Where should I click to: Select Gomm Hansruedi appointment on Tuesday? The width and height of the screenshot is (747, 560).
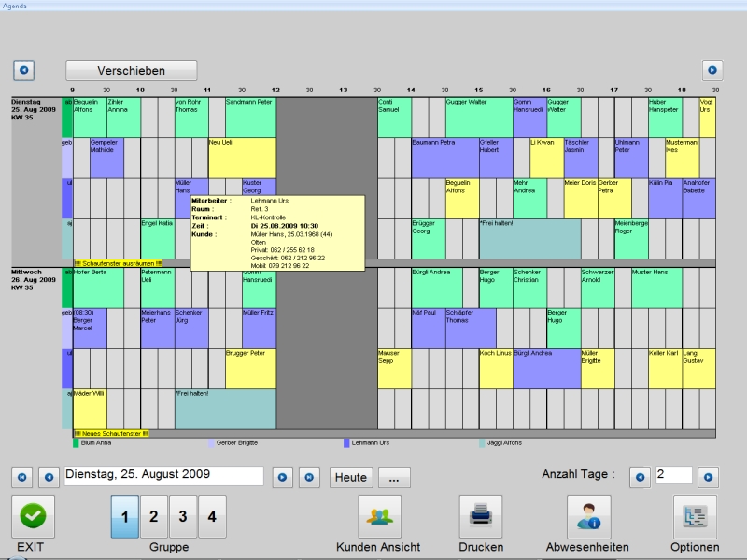pos(529,118)
